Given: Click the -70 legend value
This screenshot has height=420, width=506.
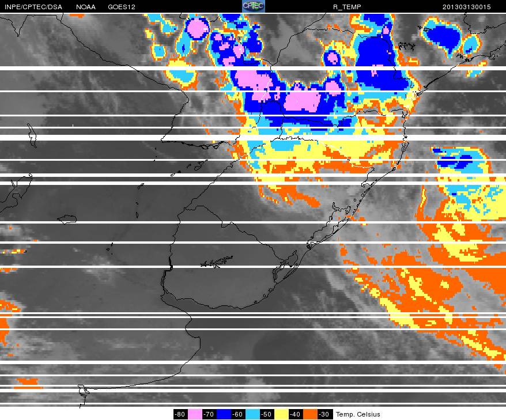Looking at the screenshot, I should point(209,414).
